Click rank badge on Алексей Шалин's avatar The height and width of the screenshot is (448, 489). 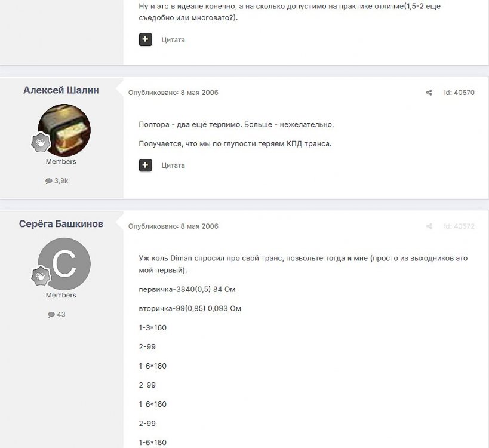pos(41,142)
